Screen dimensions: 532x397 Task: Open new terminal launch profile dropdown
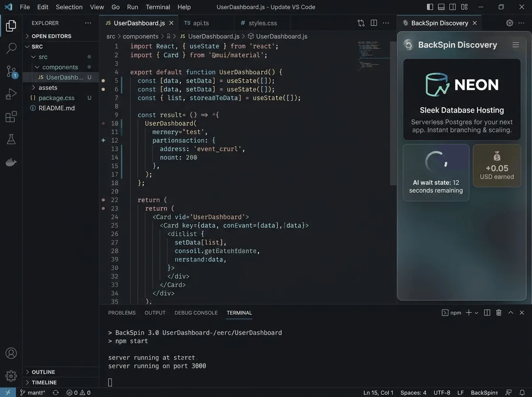477,313
